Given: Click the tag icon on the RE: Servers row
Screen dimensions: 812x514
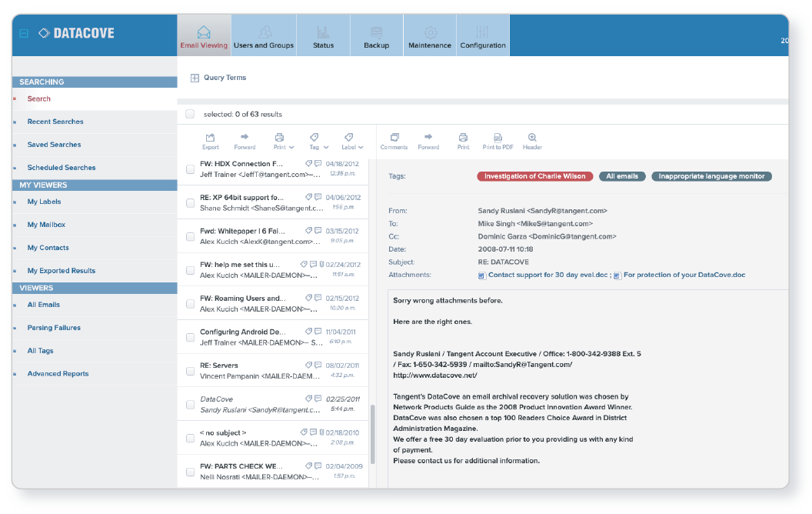Looking at the screenshot, I should (x=308, y=365).
